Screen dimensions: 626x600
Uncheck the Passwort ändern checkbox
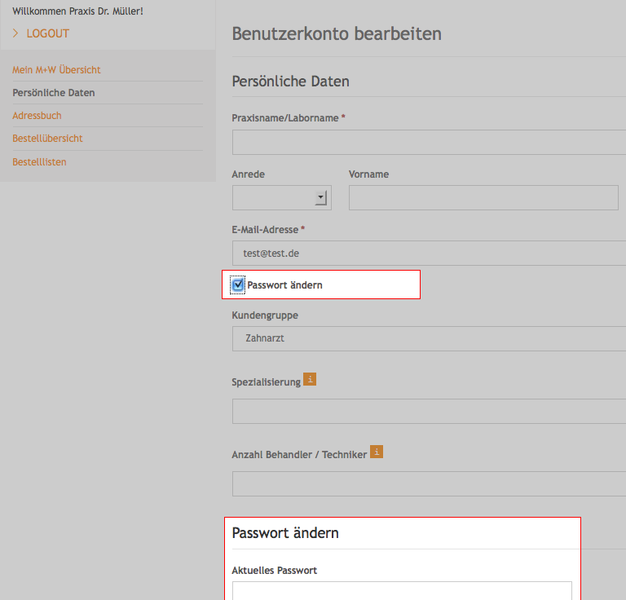[x=238, y=285]
